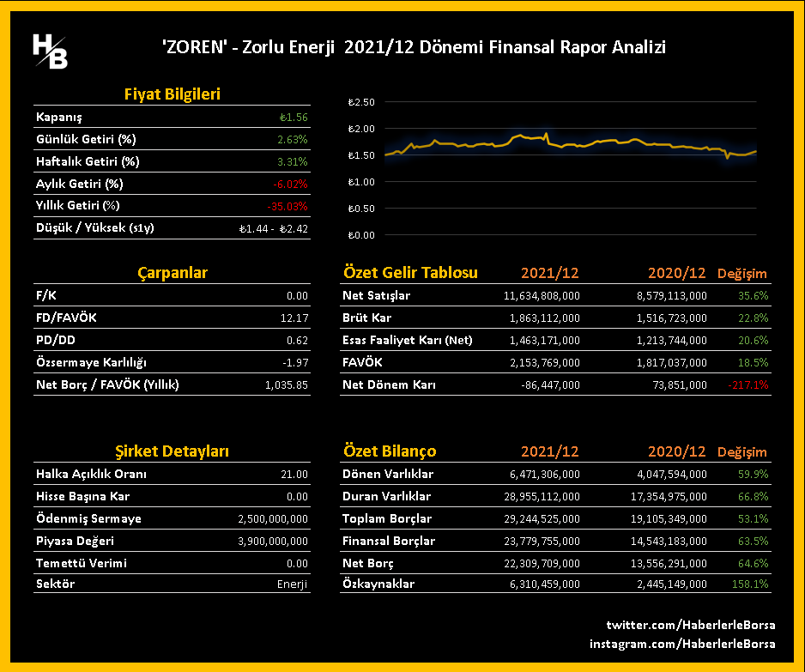The height and width of the screenshot is (672, 805).
Task: Click the Özet Gelir Tablosu heading
Action: 410,273
